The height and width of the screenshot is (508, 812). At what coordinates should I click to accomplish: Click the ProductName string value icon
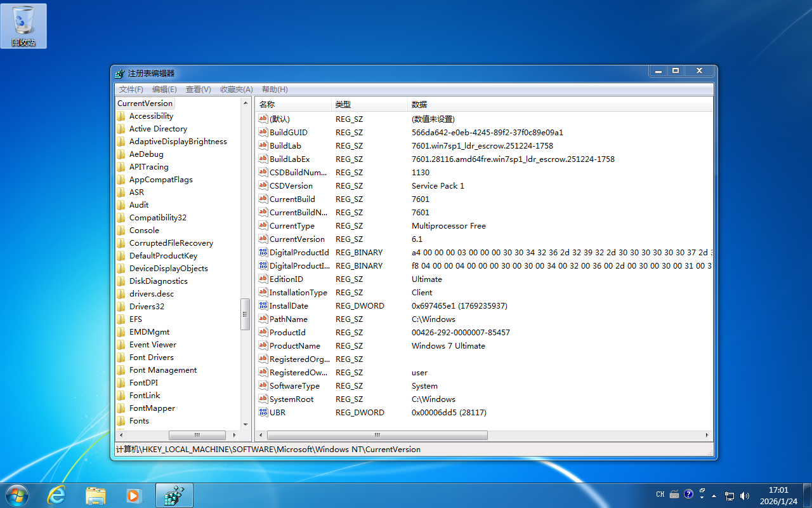264,345
